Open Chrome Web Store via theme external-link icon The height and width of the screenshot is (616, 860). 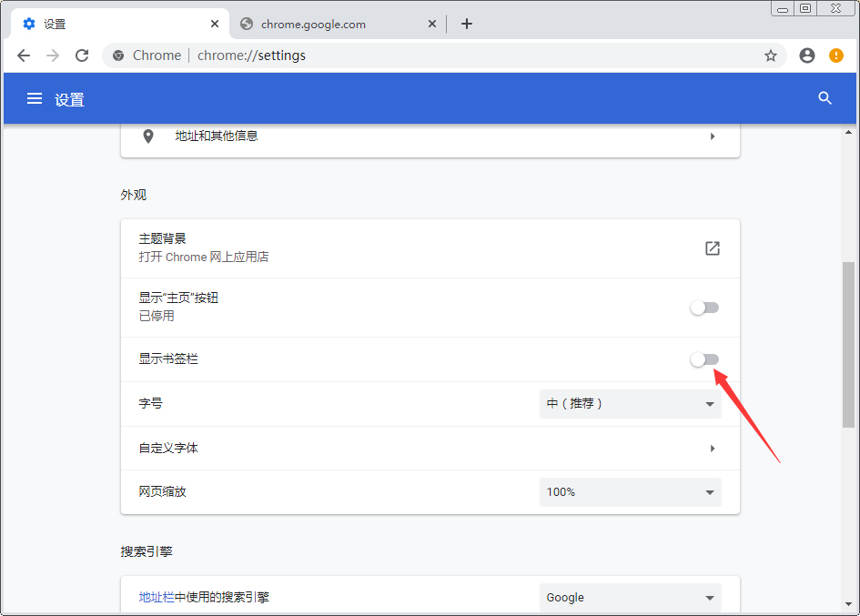click(x=712, y=247)
